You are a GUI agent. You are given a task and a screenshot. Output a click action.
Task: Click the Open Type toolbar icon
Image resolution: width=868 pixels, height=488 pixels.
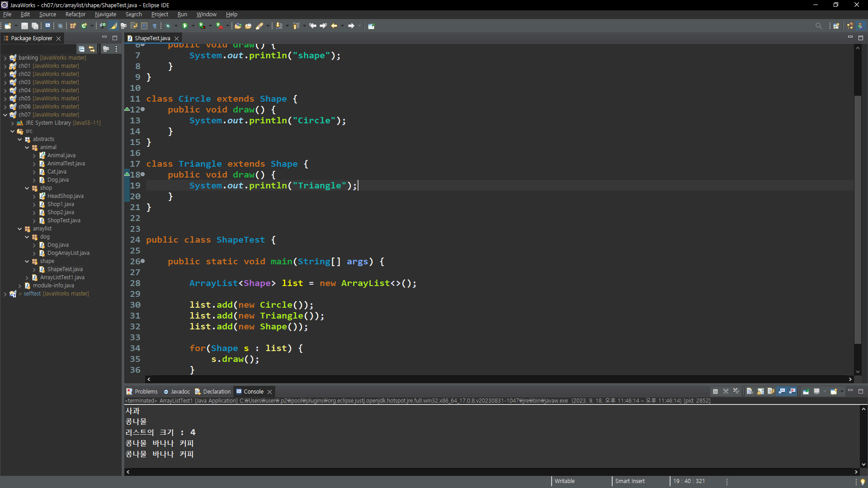click(x=238, y=26)
